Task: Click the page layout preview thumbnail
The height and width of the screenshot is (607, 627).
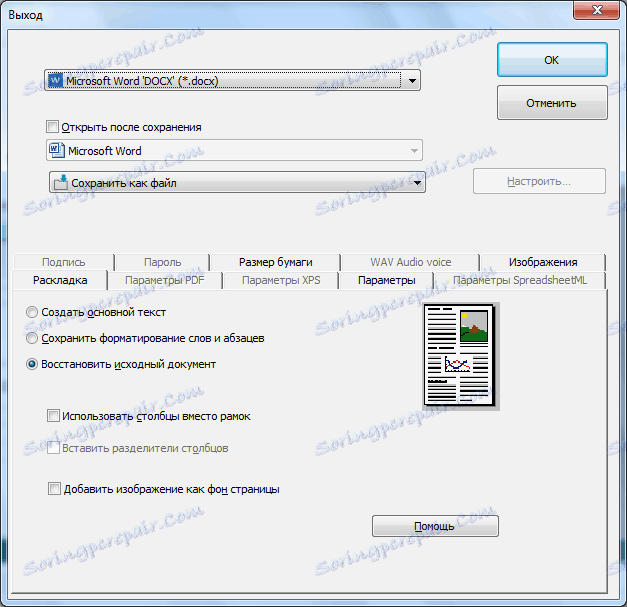Action: point(461,356)
